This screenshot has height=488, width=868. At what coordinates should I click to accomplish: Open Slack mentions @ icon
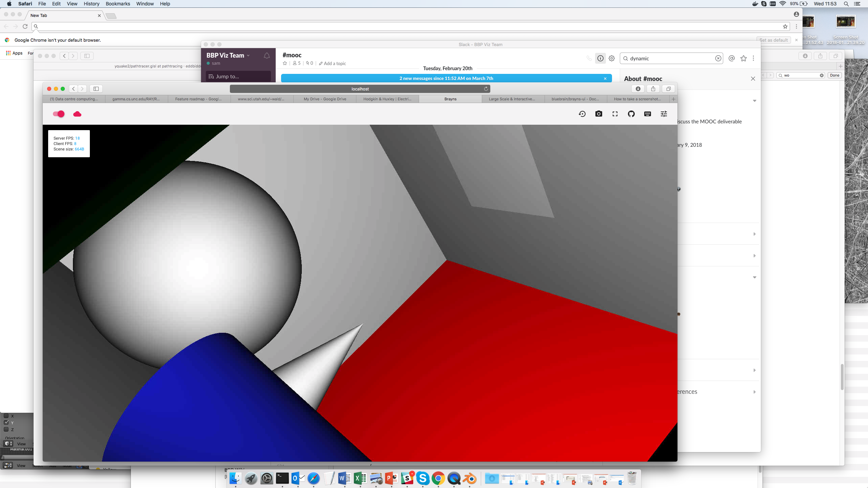tap(732, 58)
